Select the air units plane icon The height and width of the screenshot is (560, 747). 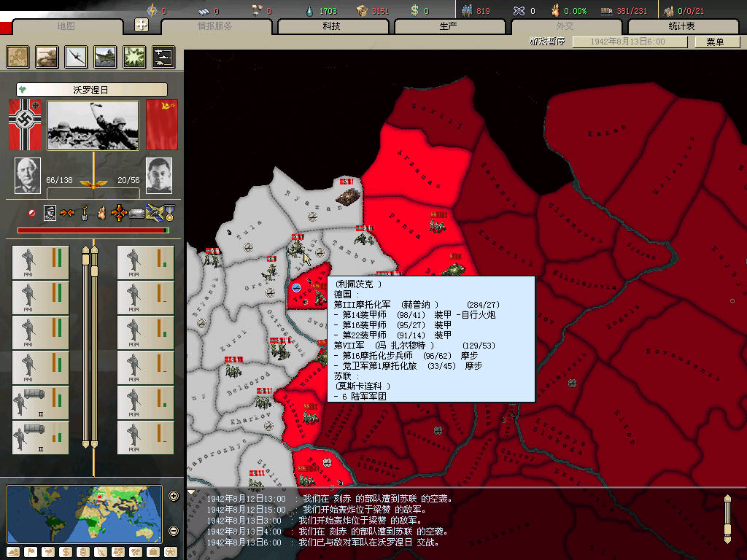pyautogui.click(x=76, y=57)
